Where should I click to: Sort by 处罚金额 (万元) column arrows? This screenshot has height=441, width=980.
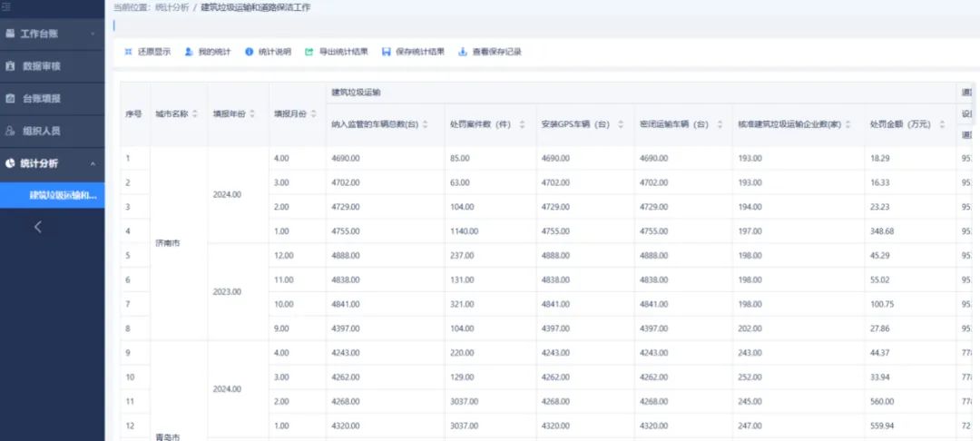pos(940,124)
